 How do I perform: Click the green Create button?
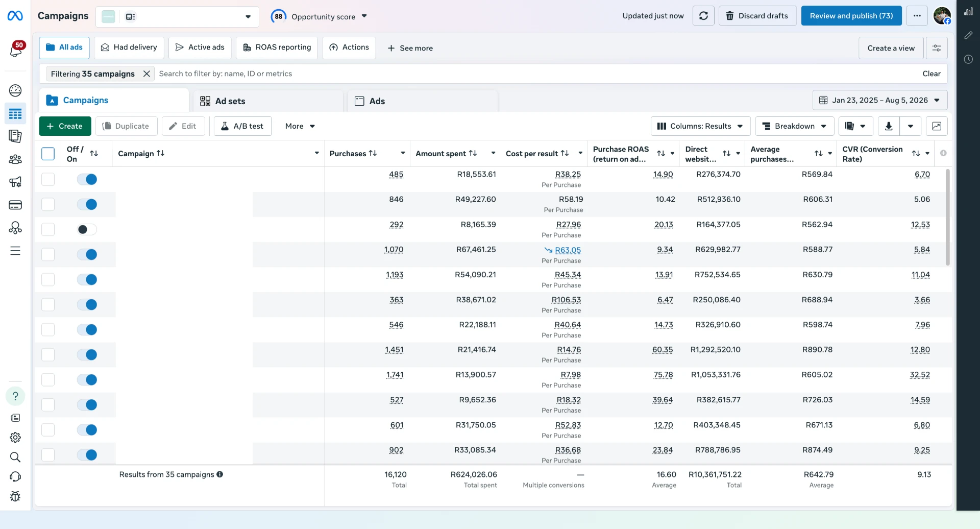(x=65, y=126)
